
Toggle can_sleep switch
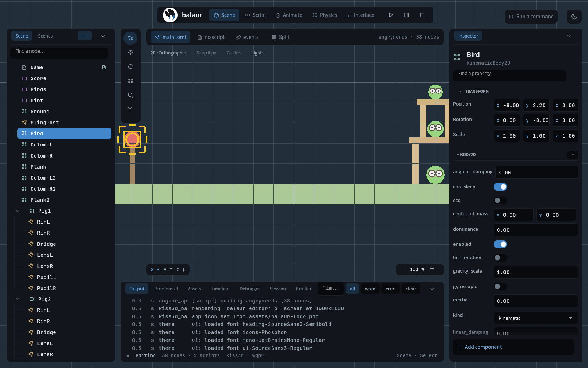[x=500, y=187]
